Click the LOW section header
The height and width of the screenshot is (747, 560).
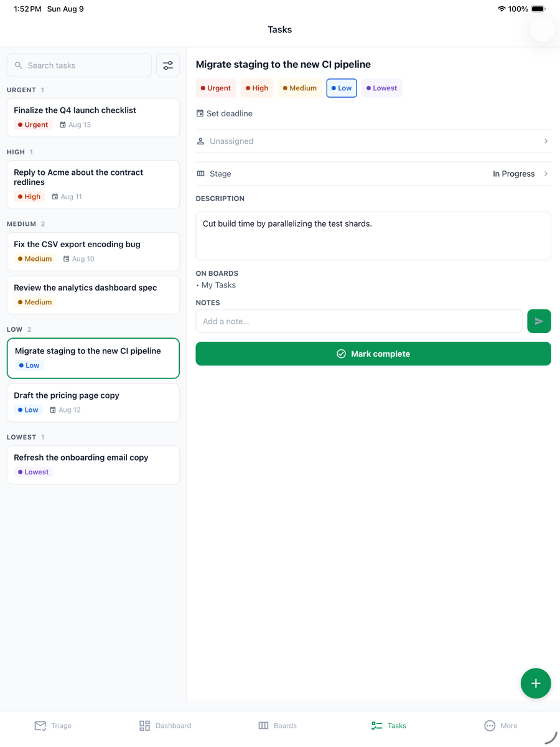point(15,329)
